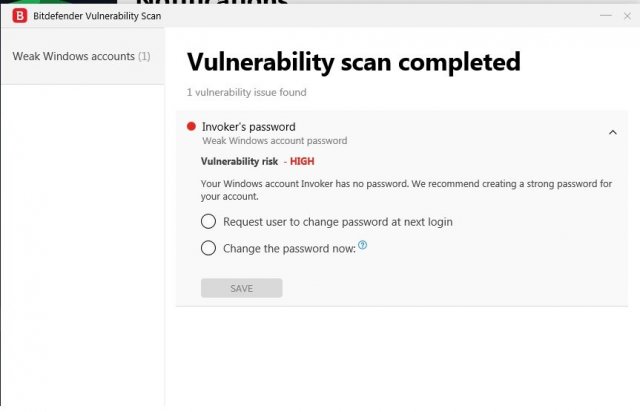
Task: Click the Invoker's password issue title
Action: pos(248,127)
